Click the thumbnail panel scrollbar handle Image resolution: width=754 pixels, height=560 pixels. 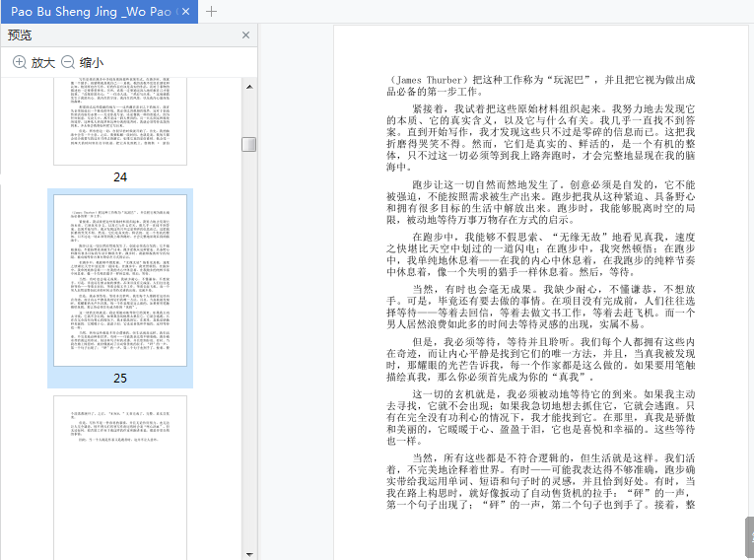coord(248,144)
